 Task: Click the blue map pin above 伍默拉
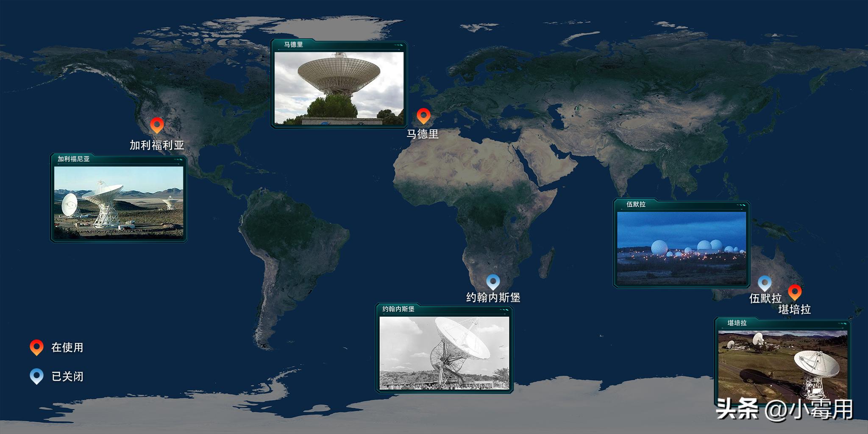[764, 284]
